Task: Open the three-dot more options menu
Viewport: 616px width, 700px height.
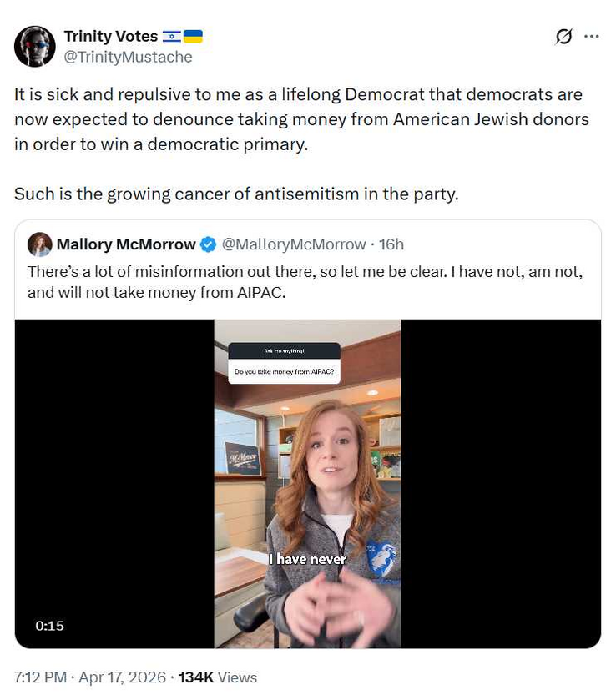Action: tap(592, 37)
